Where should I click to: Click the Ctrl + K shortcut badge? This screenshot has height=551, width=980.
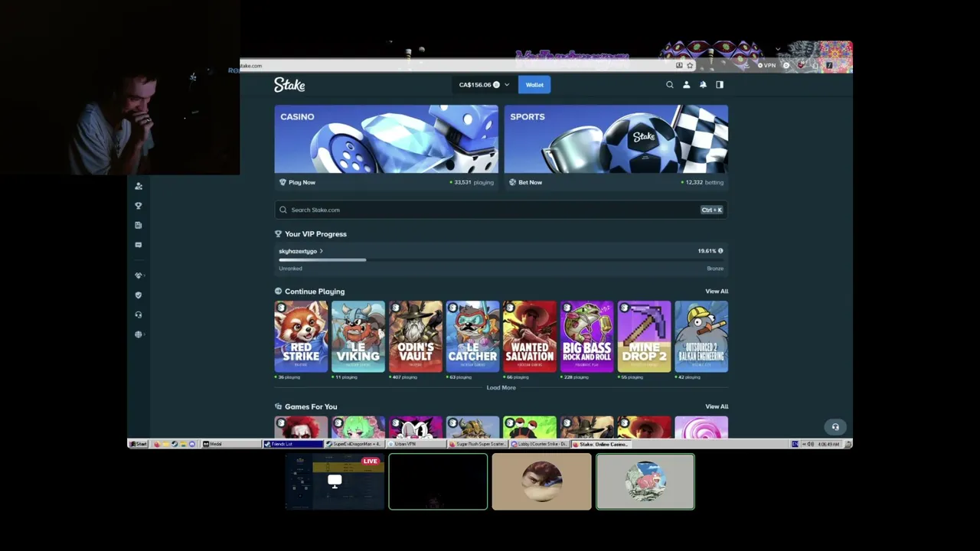click(711, 210)
